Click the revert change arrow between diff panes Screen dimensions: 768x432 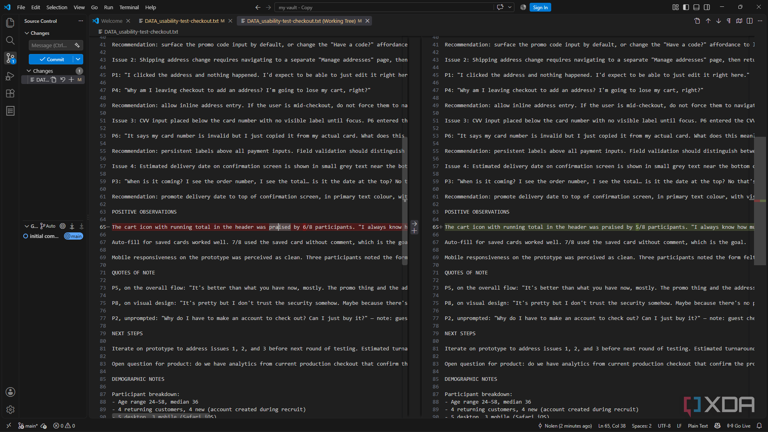414,224
